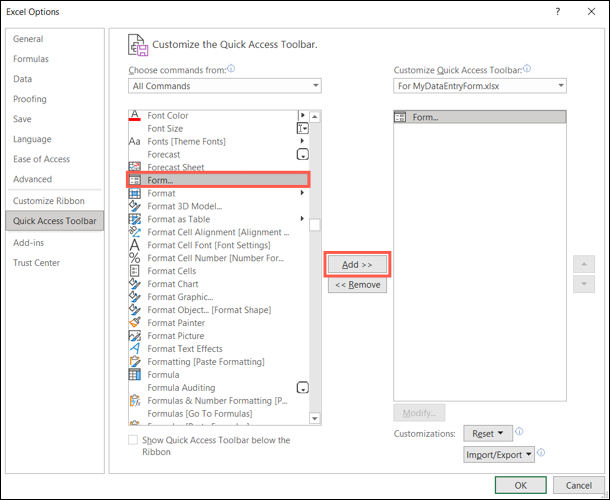Screen dimensions: 610x500
Task: Select the Format Text Effects icon
Action: (x=135, y=348)
